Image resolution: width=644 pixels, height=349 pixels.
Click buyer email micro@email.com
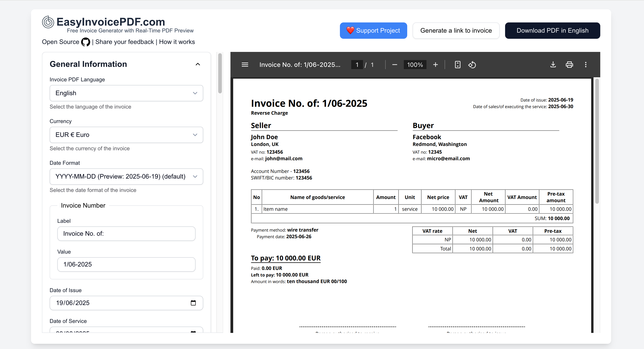pos(448,158)
